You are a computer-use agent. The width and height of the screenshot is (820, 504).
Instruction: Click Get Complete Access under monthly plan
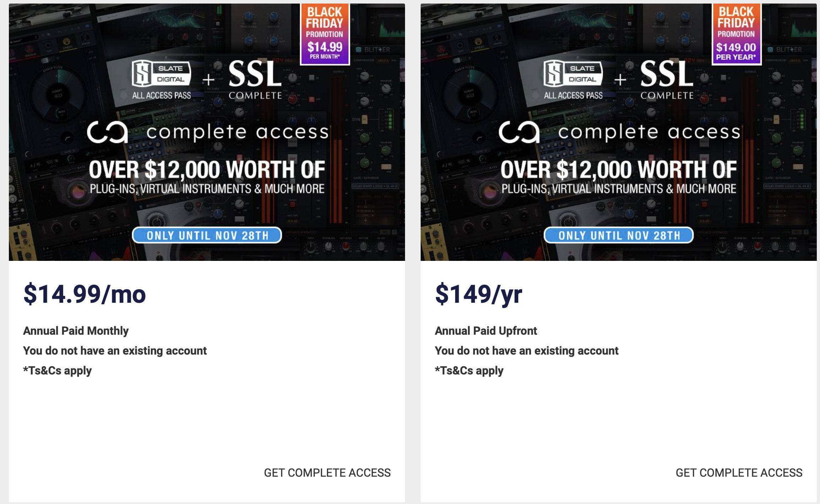tap(327, 473)
